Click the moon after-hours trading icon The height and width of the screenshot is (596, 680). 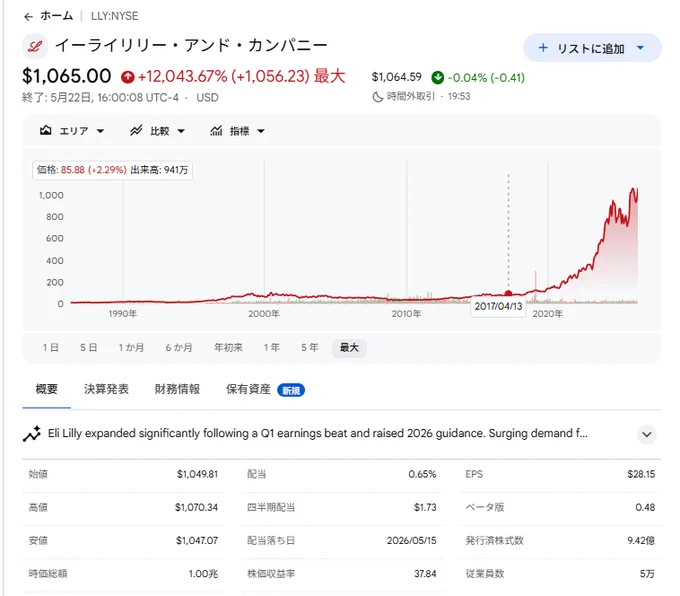[378, 97]
